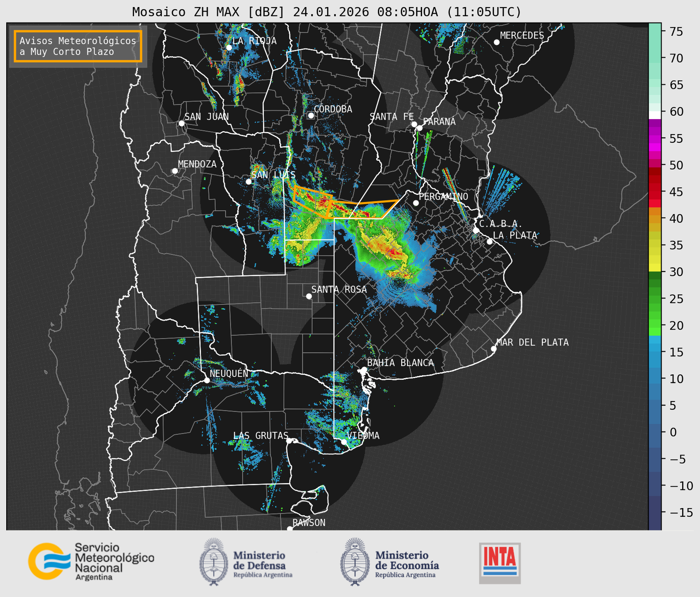
Task: Click the 15 tick label on the color scale
Action: click(x=676, y=352)
